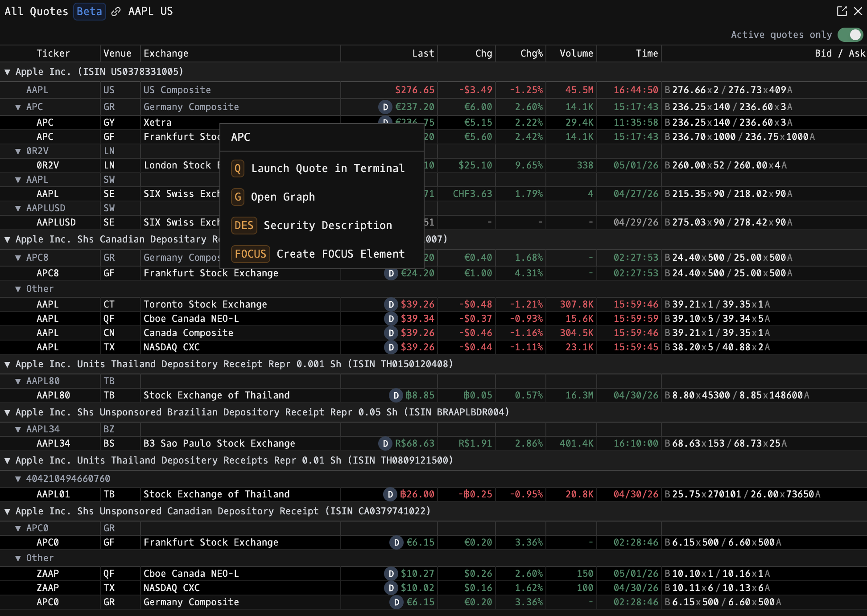Click the D icon on Cboe Canada NEO-L AAPL row
The image size is (867, 616).
[x=391, y=319]
